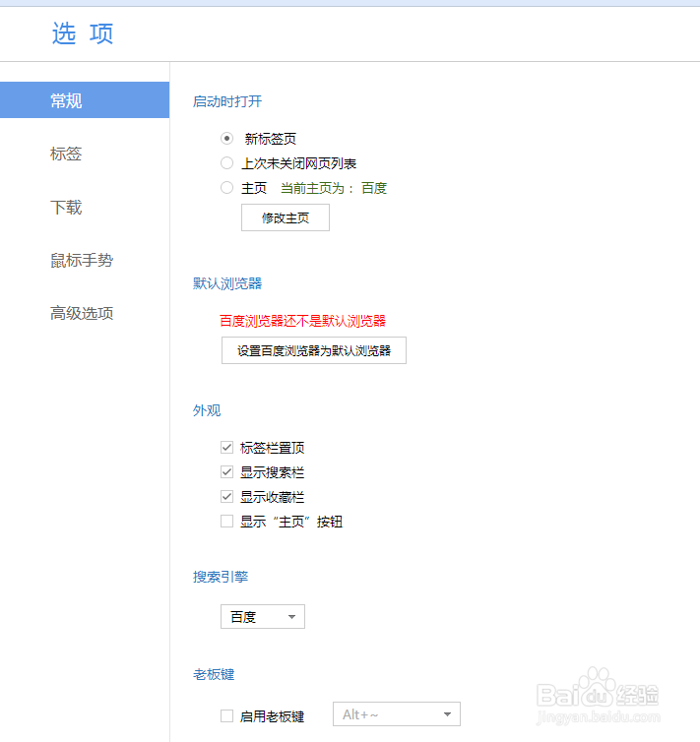Click the red 百度浏览器还不是默认浏览器 notice
Screen dimensions: 700x742
pyautogui.click(x=303, y=321)
